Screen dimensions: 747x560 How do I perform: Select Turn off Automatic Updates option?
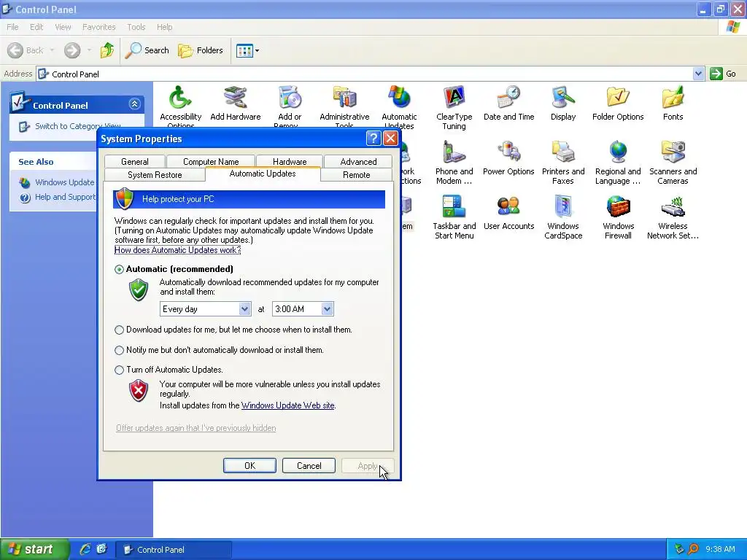[x=119, y=370]
